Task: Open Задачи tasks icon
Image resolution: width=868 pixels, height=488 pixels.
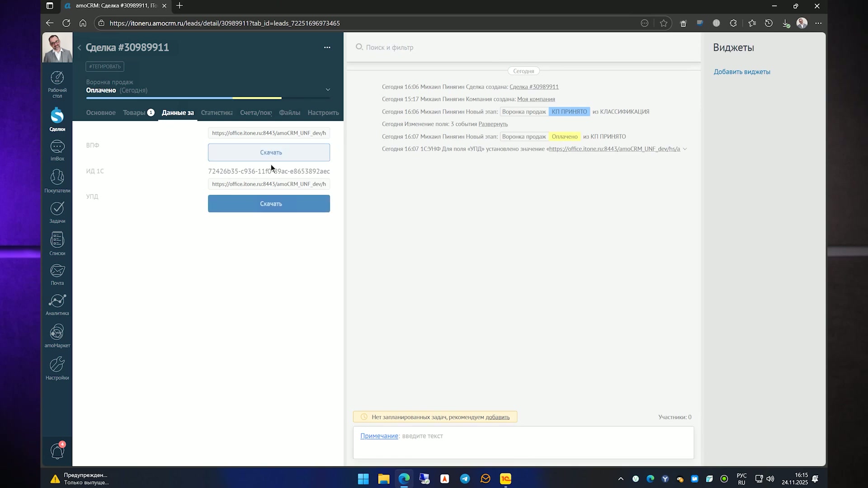Action: tap(57, 212)
